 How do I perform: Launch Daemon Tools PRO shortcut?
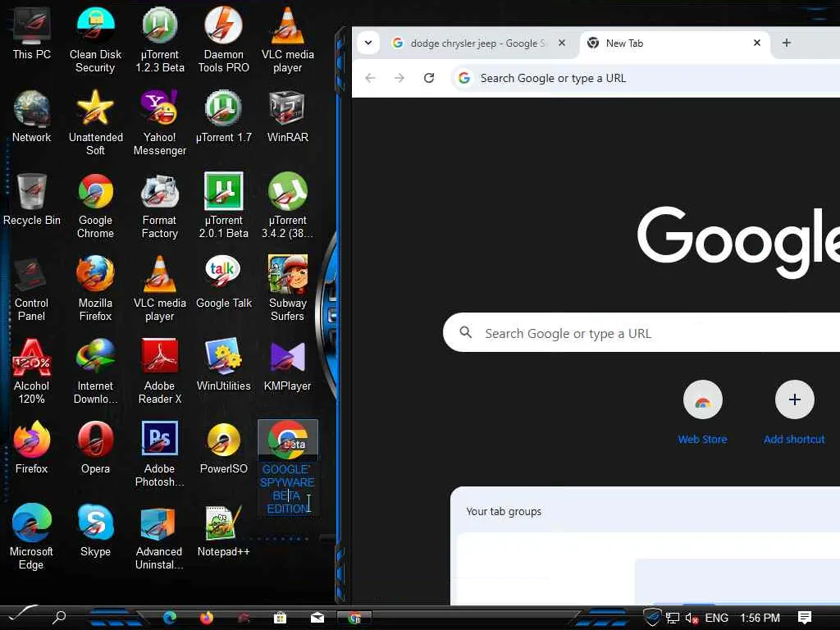click(x=223, y=39)
